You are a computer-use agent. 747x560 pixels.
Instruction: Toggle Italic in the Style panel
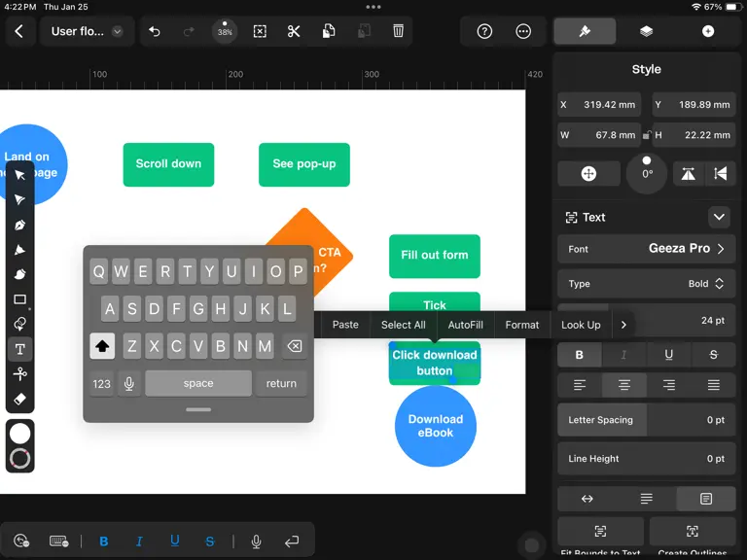[623, 355]
